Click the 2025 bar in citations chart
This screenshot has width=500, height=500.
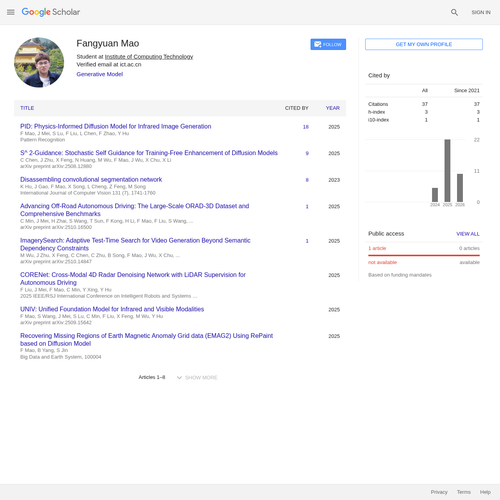(447, 171)
